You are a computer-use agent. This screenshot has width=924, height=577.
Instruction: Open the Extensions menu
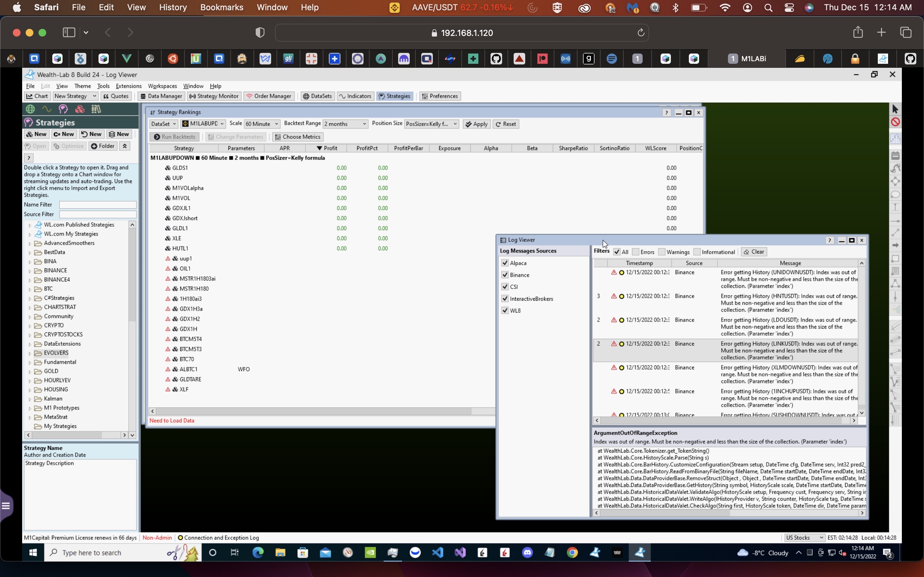(128, 86)
